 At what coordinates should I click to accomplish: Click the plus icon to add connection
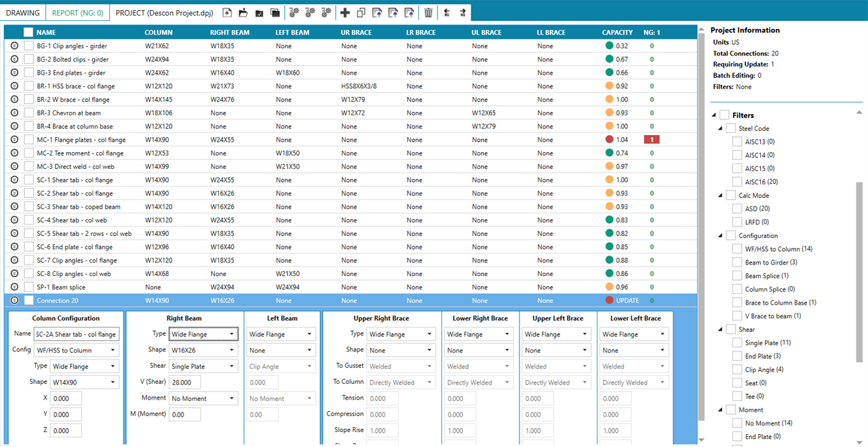point(345,12)
